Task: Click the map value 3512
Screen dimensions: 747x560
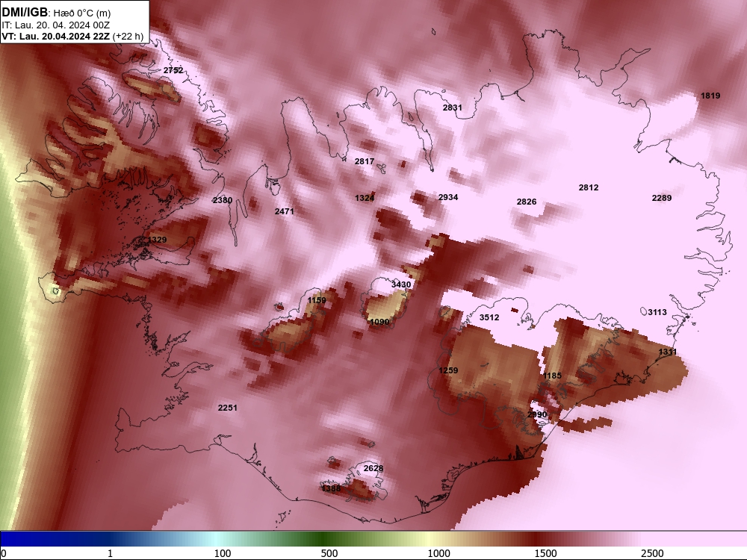Action: point(489,317)
